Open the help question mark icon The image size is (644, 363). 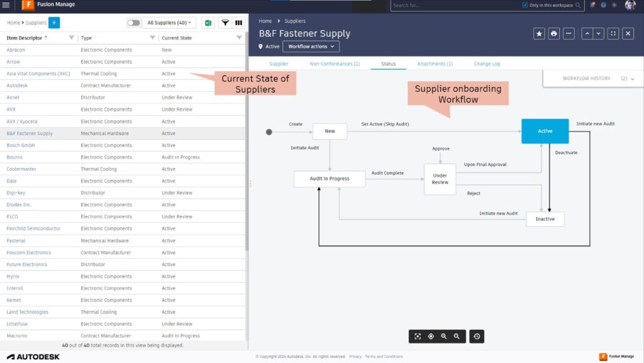point(603,5)
